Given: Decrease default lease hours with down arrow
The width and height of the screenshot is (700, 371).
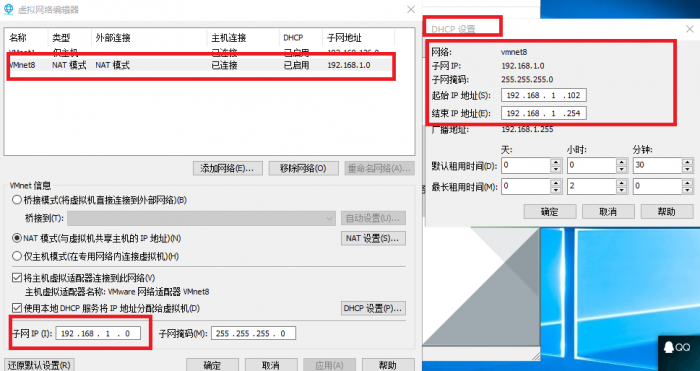Looking at the screenshot, I should pyautogui.click(x=622, y=169).
